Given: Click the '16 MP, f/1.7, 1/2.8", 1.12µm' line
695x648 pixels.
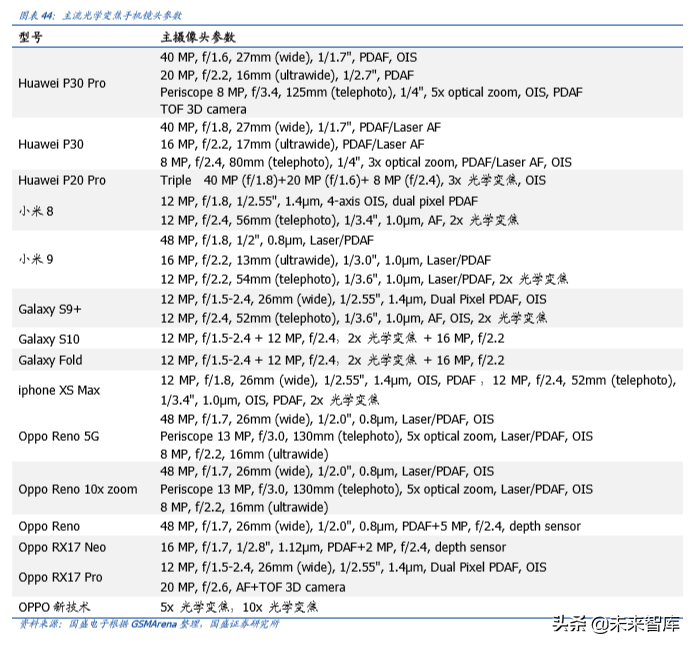Looking at the screenshot, I should (333, 547).
